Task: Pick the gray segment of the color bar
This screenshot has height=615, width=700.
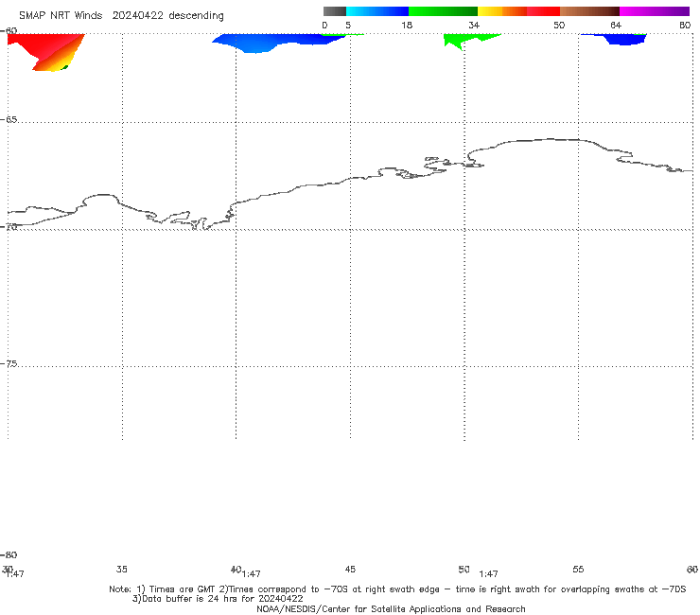Action: coord(334,11)
